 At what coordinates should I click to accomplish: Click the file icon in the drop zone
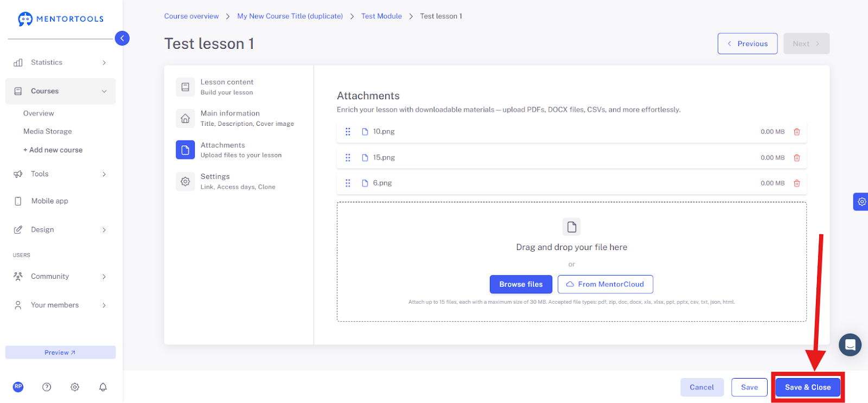(x=571, y=227)
